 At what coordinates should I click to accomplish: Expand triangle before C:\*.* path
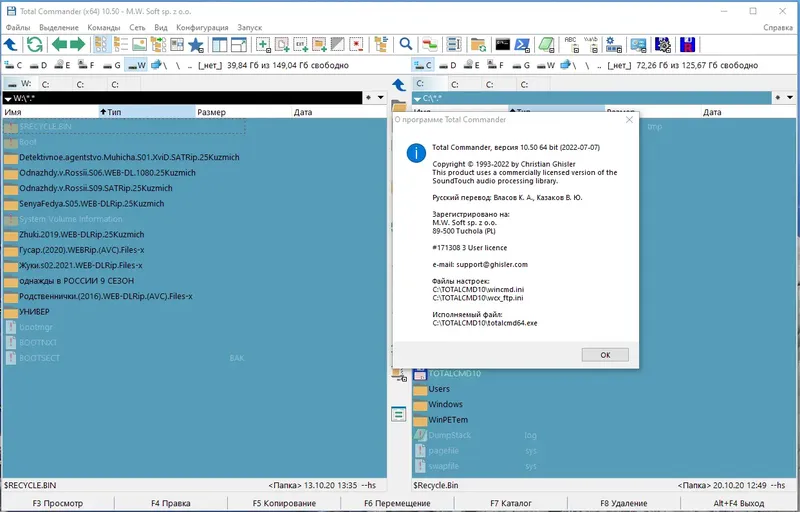pos(417,98)
